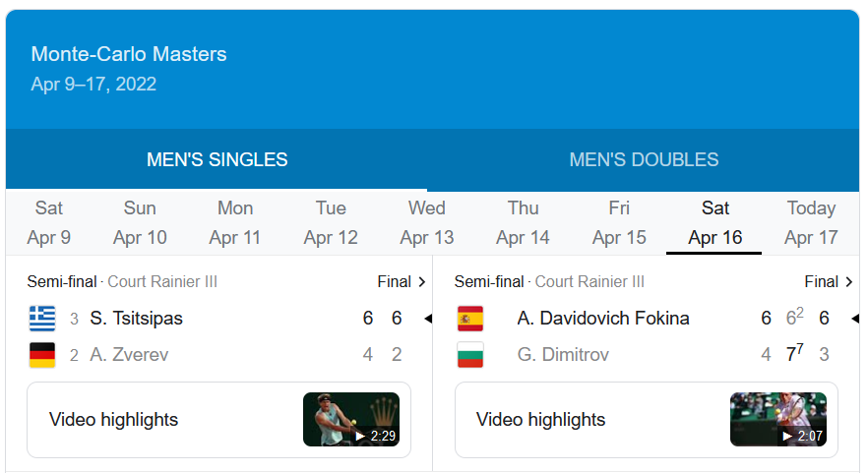Play the 2:07 Davidovich Fokina highlights video
Viewport: 868px width, 473px height.
coord(778,419)
